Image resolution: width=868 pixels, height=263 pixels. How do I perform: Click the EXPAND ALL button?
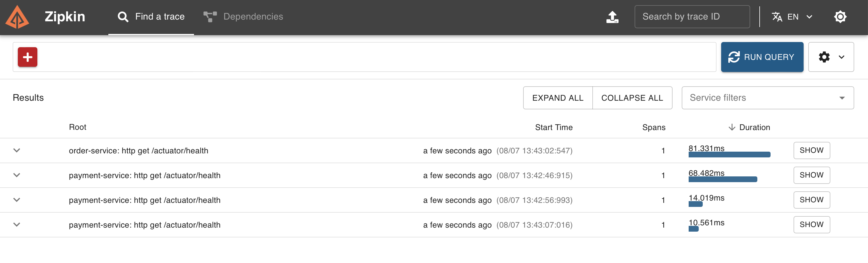558,98
